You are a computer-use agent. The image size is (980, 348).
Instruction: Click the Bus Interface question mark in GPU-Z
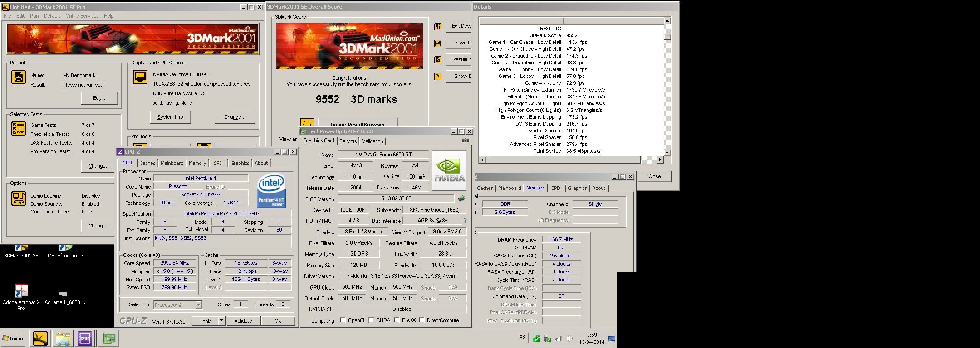click(x=465, y=221)
